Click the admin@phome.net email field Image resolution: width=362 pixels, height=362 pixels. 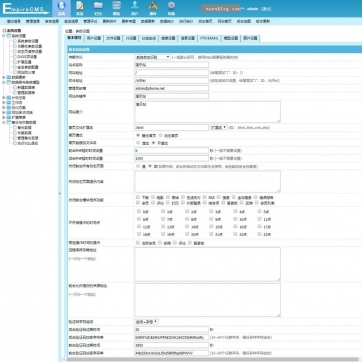click(172, 88)
